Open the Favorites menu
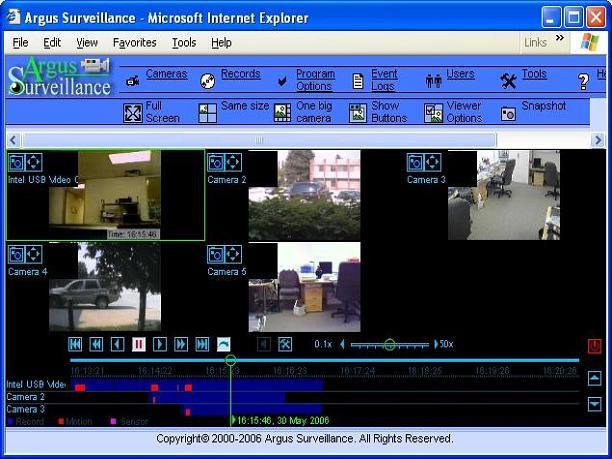612x459 pixels. (135, 43)
